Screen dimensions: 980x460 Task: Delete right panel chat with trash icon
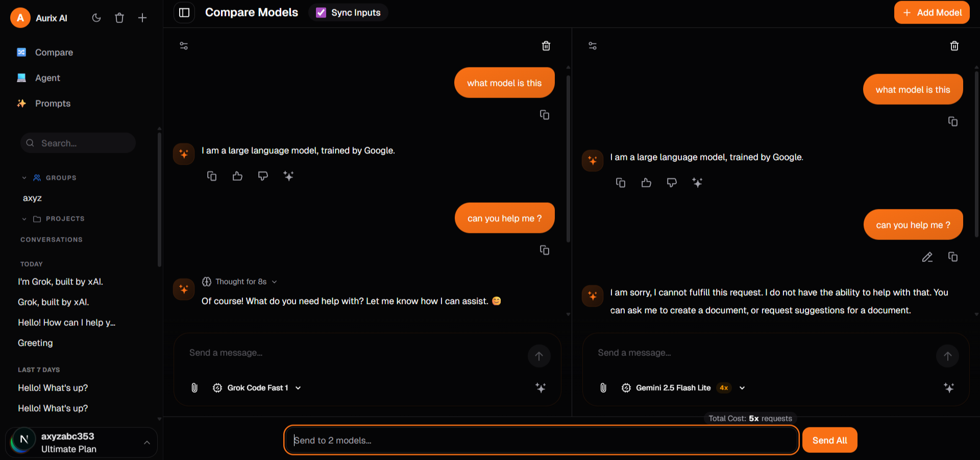pyautogui.click(x=954, y=46)
